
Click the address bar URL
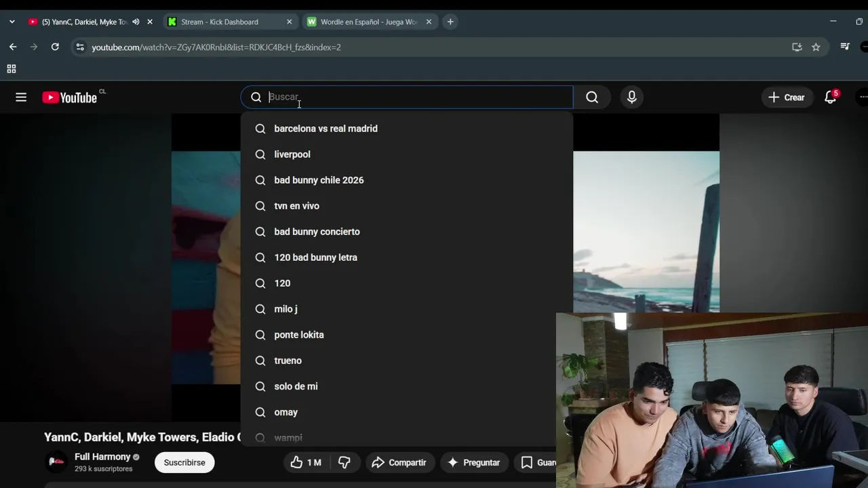[x=216, y=47]
